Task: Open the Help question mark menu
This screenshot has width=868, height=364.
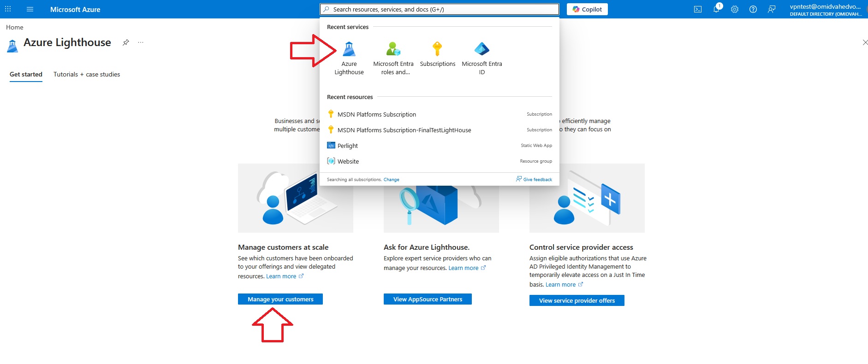Action: click(x=753, y=9)
